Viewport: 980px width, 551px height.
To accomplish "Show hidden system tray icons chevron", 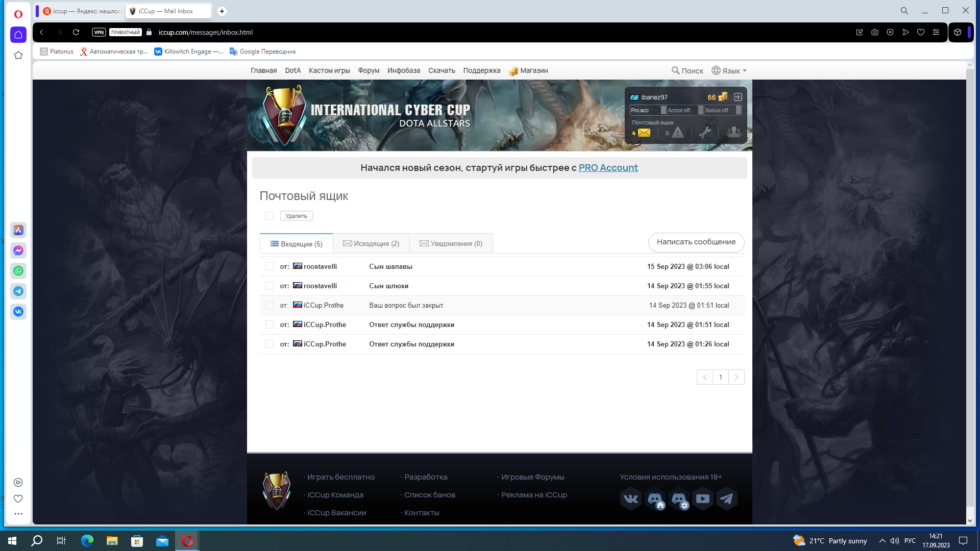I will pyautogui.click(x=882, y=541).
